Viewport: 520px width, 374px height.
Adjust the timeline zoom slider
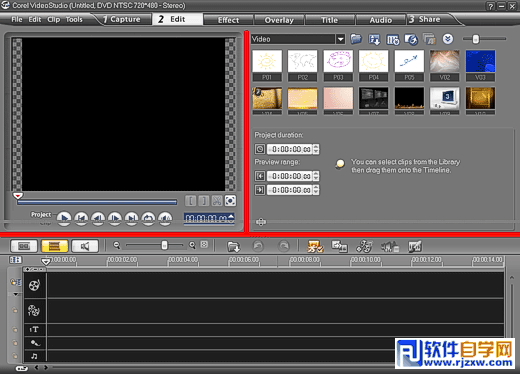click(x=164, y=246)
